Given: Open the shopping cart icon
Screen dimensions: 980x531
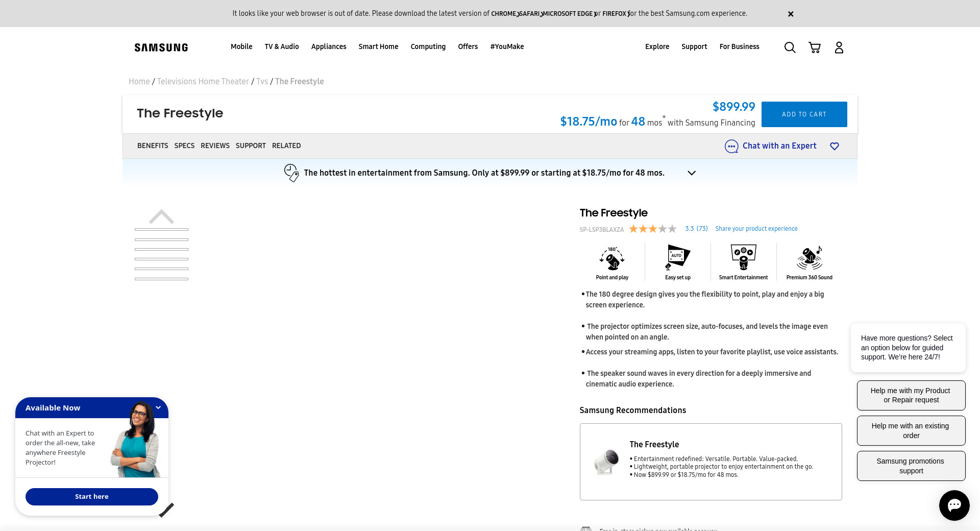Looking at the screenshot, I should 815,47.
